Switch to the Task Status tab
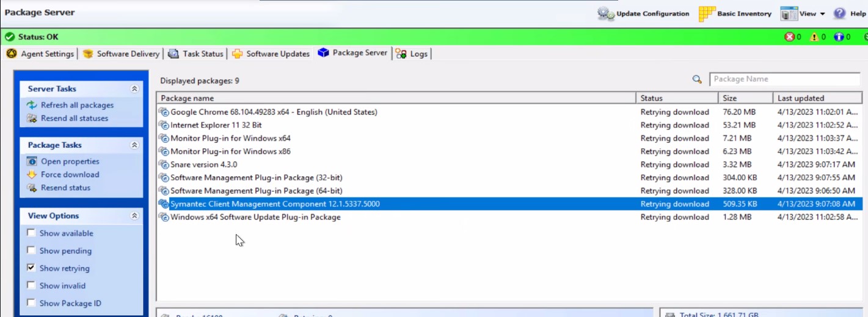The image size is (868, 317). click(196, 54)
